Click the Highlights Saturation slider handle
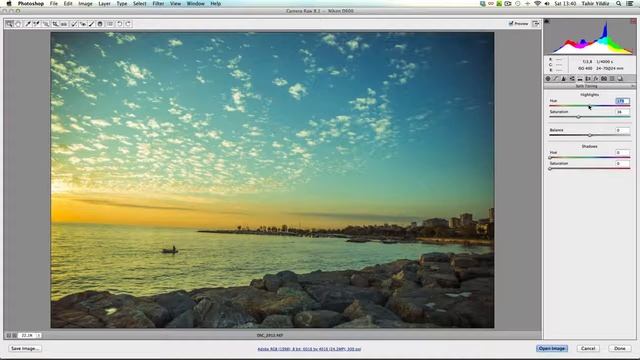 click(578, 117)
